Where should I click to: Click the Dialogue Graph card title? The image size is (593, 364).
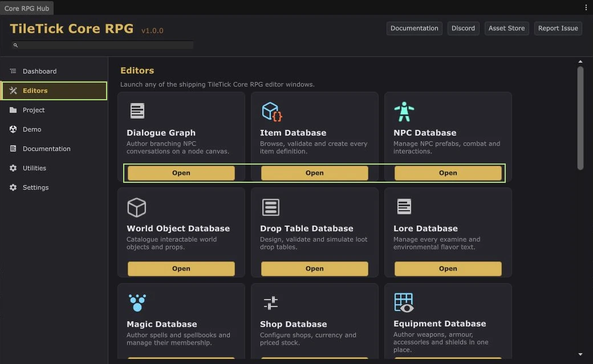[161, 133]
